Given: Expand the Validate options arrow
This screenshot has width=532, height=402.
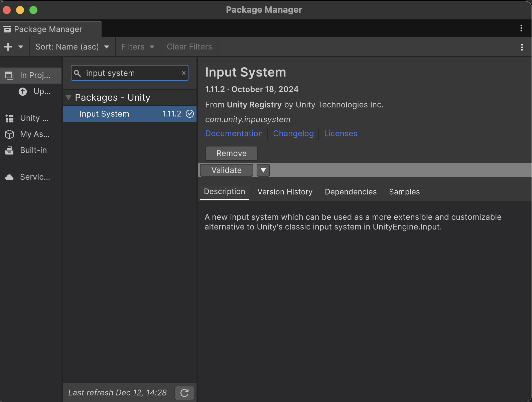Looking at the screenshot, I should [263, 170].
